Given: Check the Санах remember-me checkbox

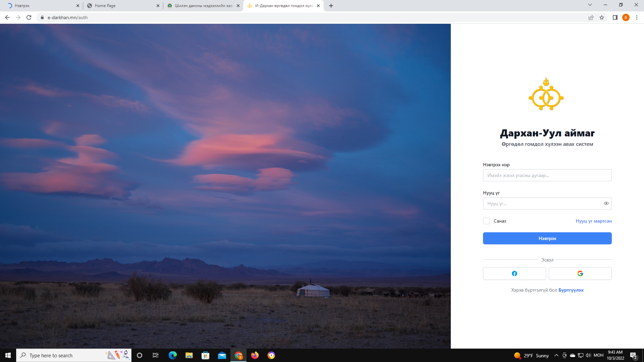Looking at the screenshot, I should 486,221.
